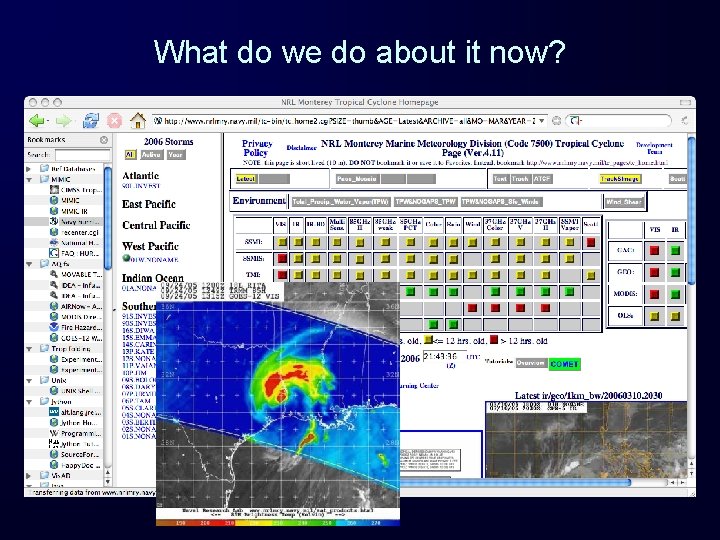Click the alt.lang.jre bookmark icon
The width and height of the screenshot is (720, 540).
54,412
